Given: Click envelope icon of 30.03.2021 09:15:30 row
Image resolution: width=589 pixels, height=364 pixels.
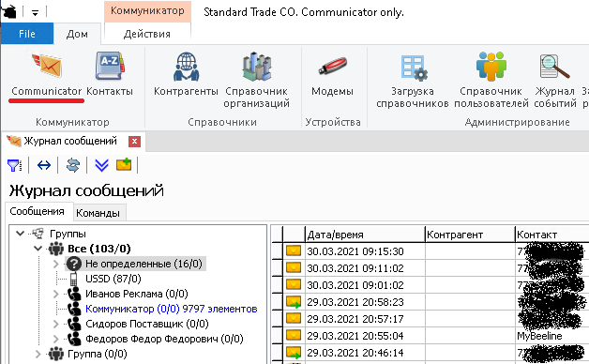Looking at the screenshot, I should pyautogui.click(x=294, y=250).
